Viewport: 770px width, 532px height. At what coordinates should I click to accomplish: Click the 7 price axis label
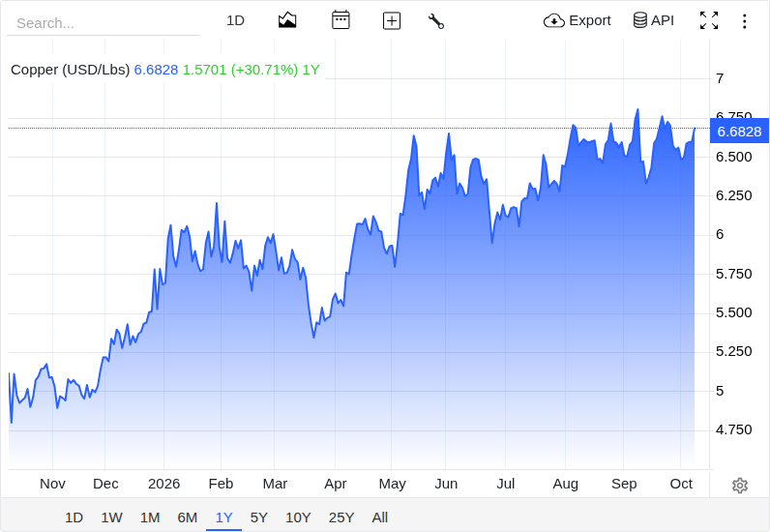tap(720, 78)
